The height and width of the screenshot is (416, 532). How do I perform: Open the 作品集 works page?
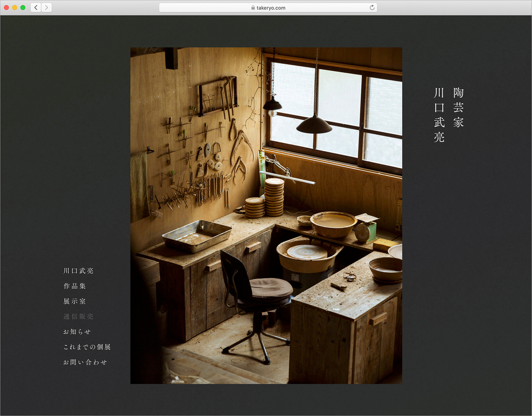(75, 286)
